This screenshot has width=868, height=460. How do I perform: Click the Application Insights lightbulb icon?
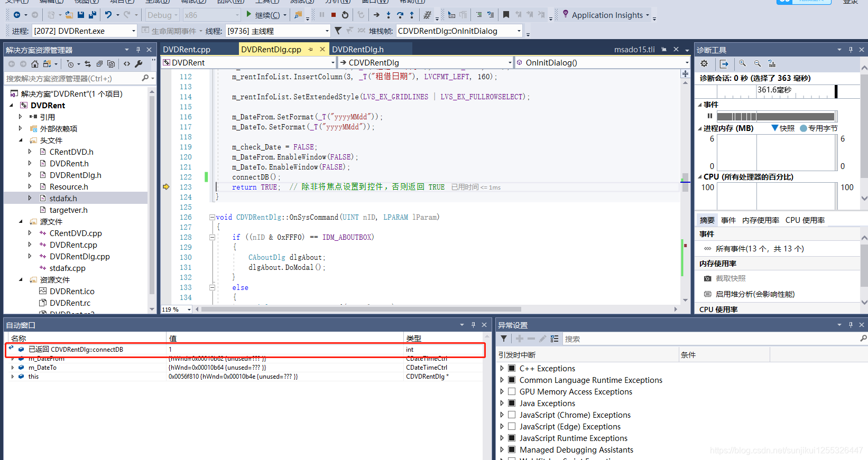point(566,14)
